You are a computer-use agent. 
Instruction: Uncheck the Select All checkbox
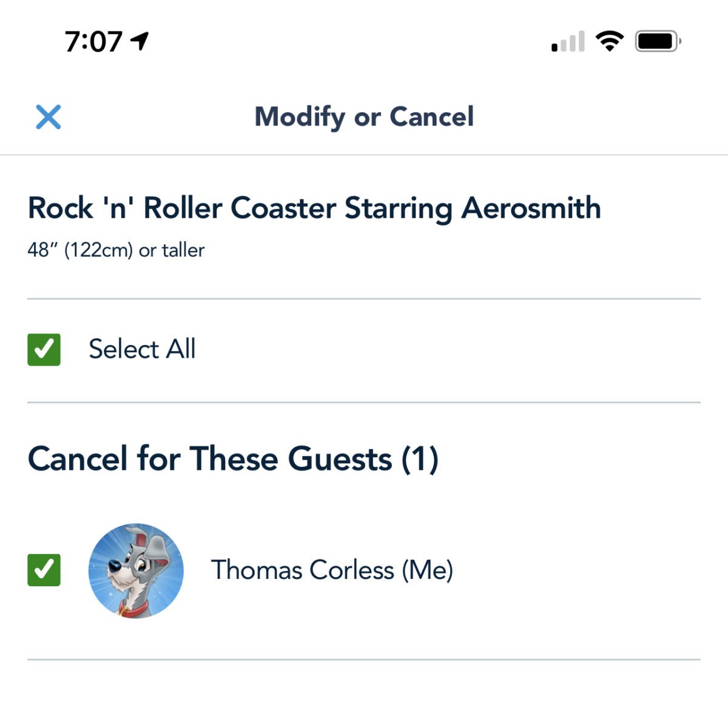pos(44,350)
